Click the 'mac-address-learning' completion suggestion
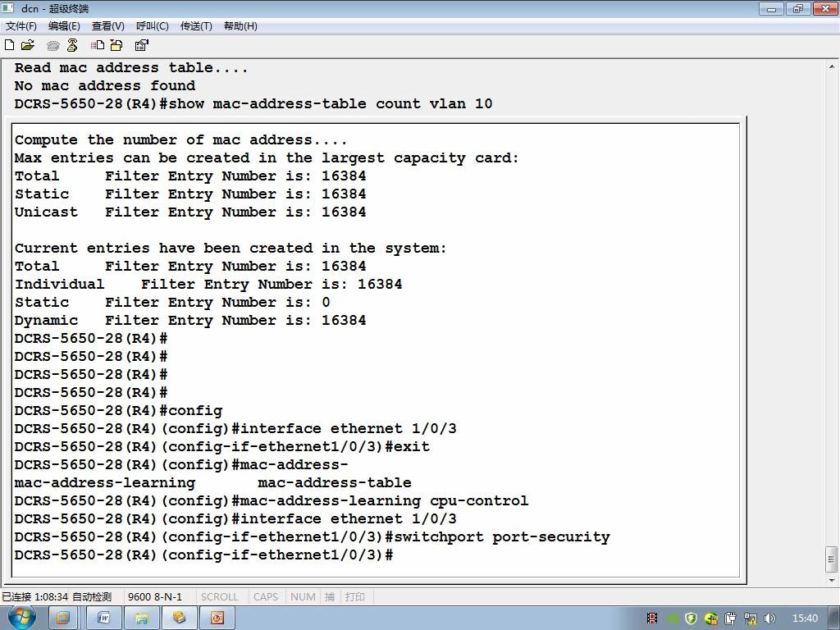 click(x=105, y=482)
